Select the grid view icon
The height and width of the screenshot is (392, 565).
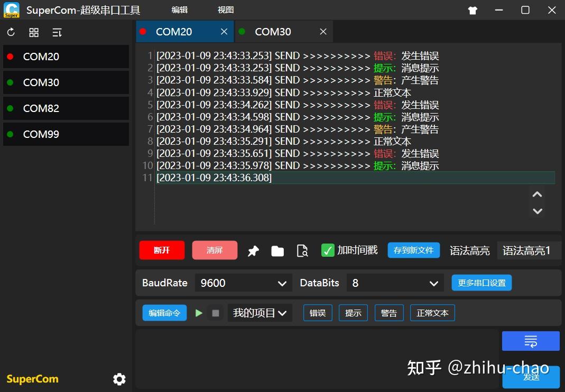coord(33,32)
